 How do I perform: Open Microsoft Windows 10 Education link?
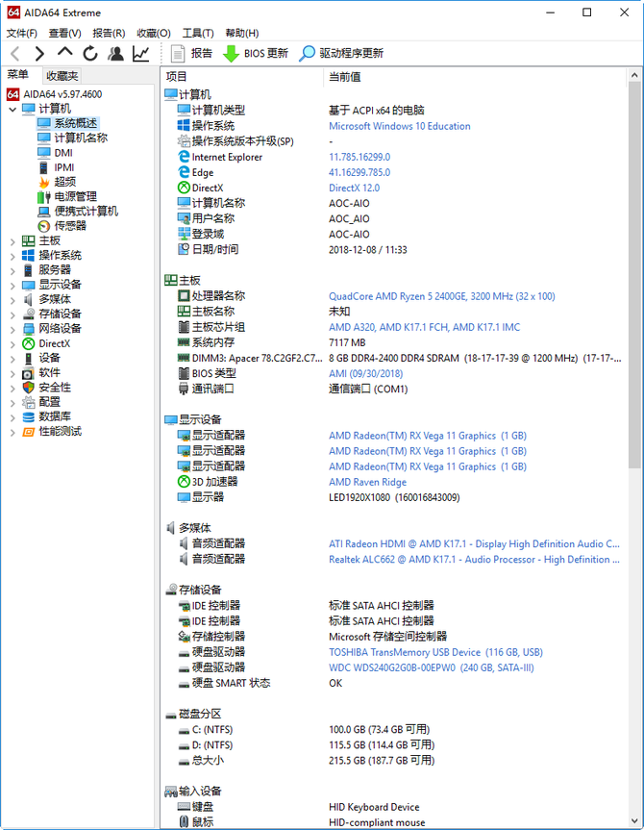click(x=400, y=126)
